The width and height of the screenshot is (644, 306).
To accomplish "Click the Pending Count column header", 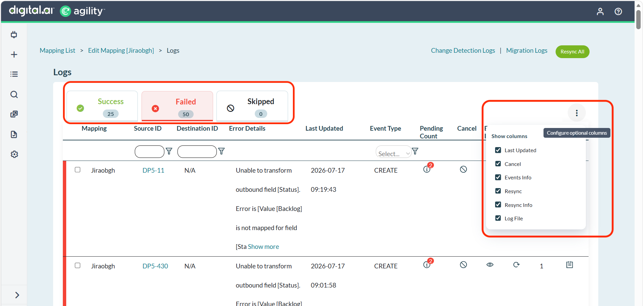I will coord(431,132).
